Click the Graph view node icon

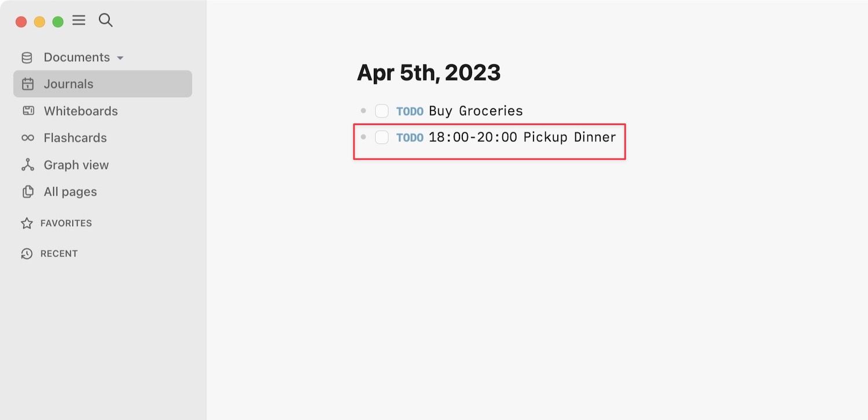28,165
